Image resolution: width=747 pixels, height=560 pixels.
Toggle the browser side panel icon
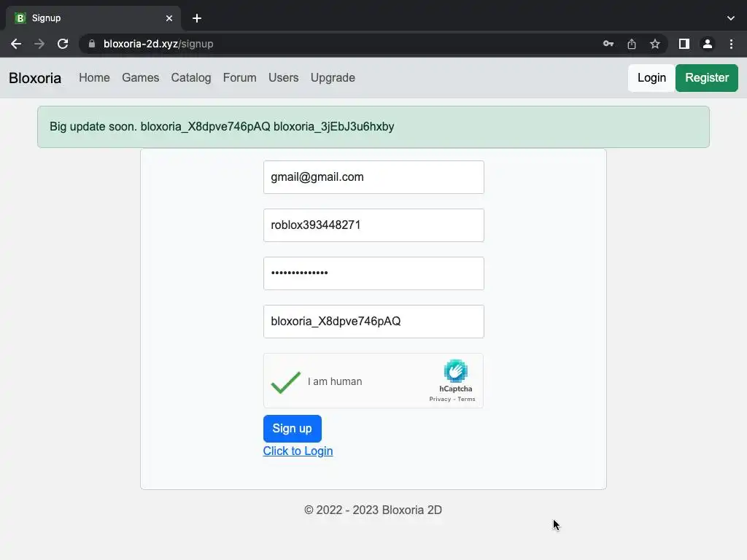[684, 44]
